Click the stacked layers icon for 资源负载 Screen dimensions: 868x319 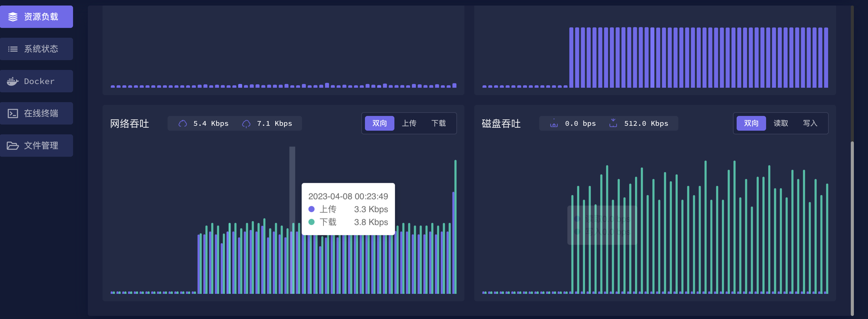[13, 17]
